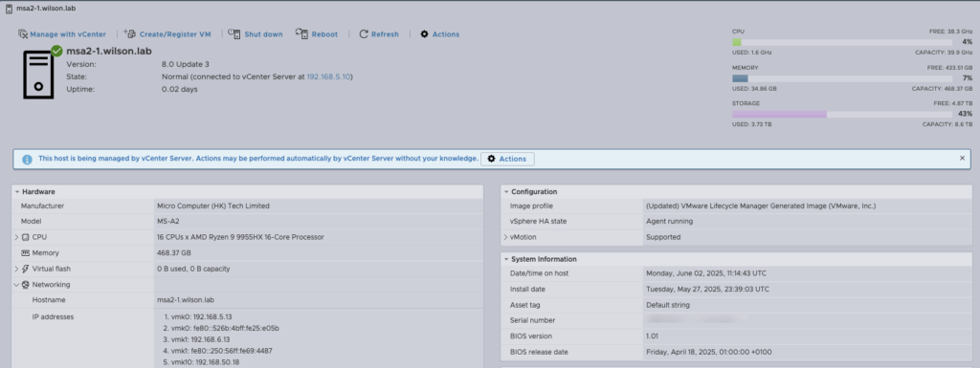Select IP address vmk0: 192.168.5.13
This screenshot has height=368, width=980.
tap(201, 316)
